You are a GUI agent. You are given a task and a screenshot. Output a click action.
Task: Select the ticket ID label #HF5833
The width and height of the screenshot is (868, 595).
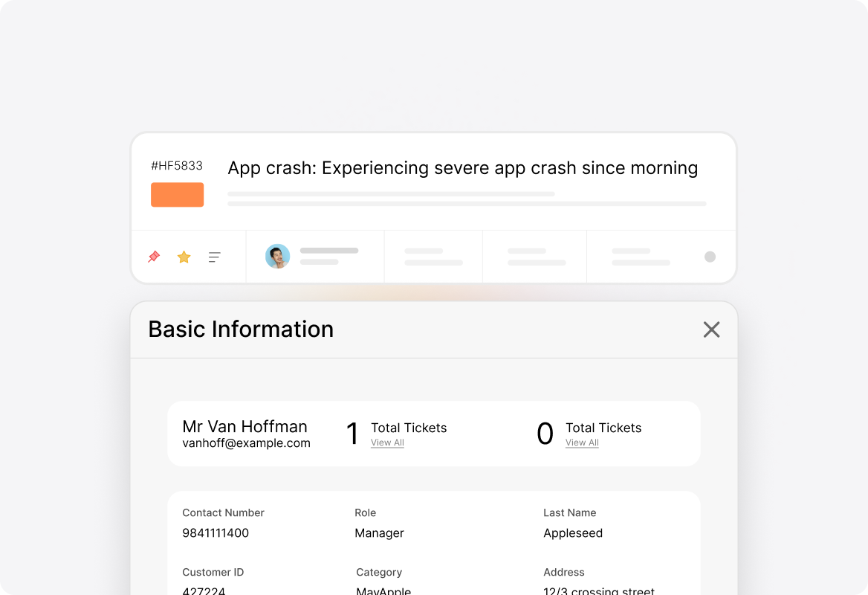[x=178, y=166]
